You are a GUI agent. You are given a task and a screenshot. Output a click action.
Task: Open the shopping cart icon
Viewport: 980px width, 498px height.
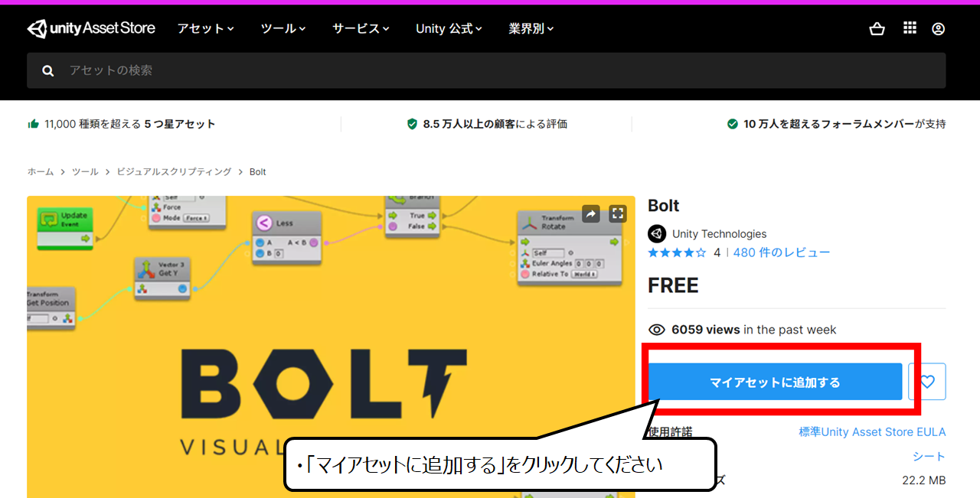pyautogui.click(x=877, y=28)
